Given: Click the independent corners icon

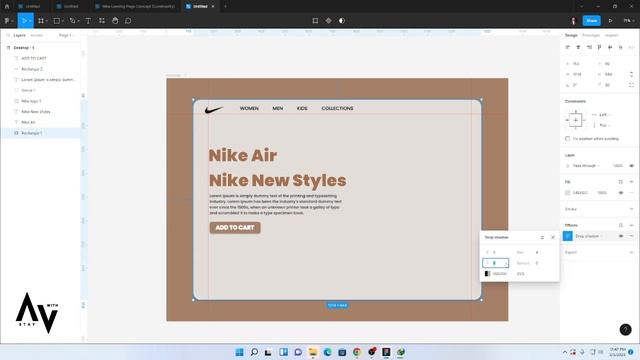Looking at the screenshot, I should point(631,85).
